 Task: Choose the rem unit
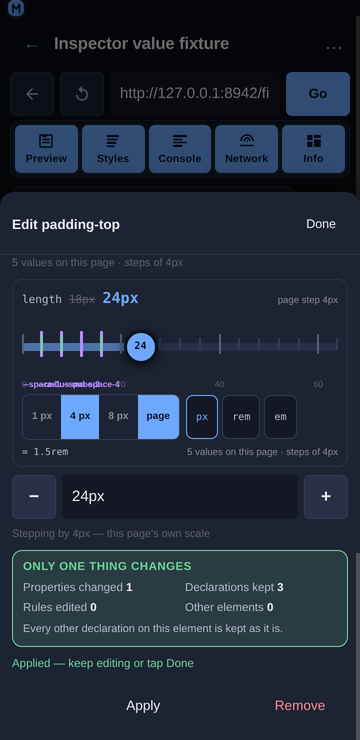click(241, 417)
